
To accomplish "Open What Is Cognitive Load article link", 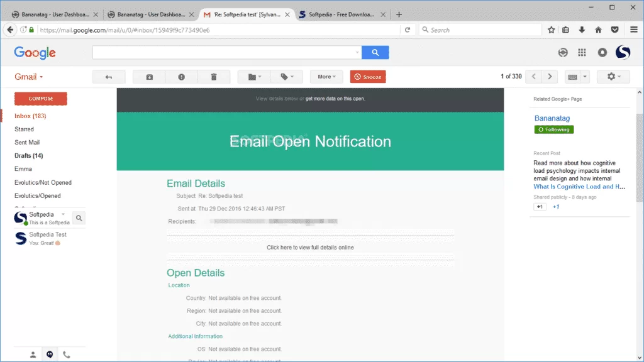I will point(579,186).
